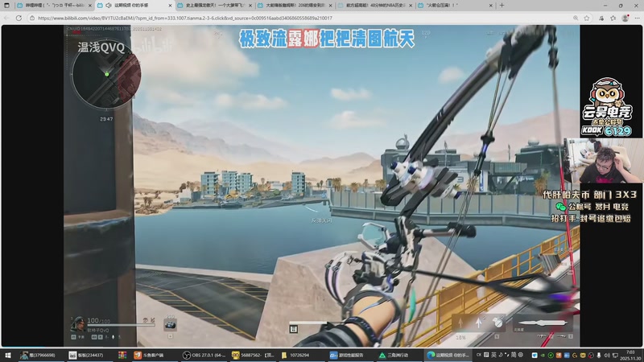Open IME settings gear in taskbar
The image size is (644, 362).
click(520, 355)
